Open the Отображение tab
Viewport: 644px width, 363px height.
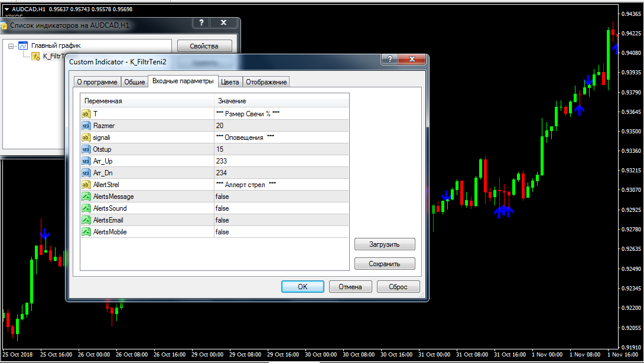(x=266, y=82)
